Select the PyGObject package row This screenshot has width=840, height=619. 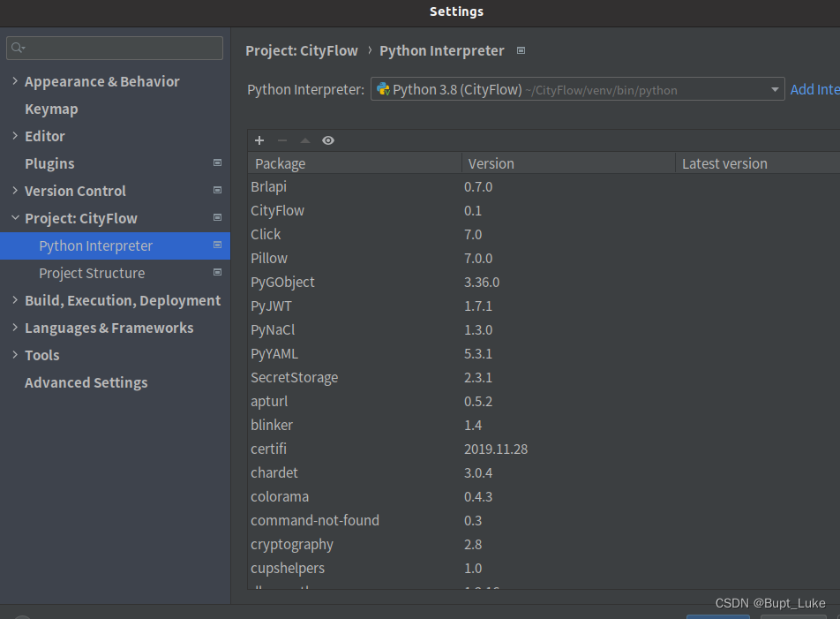544,282
